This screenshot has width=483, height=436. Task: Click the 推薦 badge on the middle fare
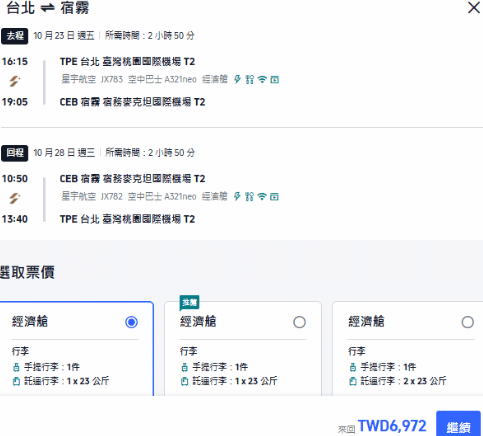[189, 303]
